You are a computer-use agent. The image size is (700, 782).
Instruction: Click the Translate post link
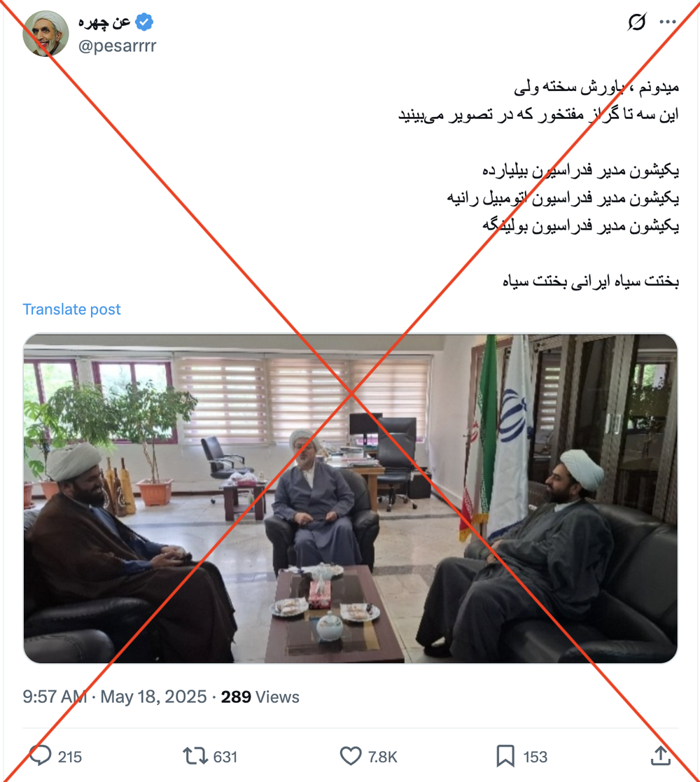71,309
